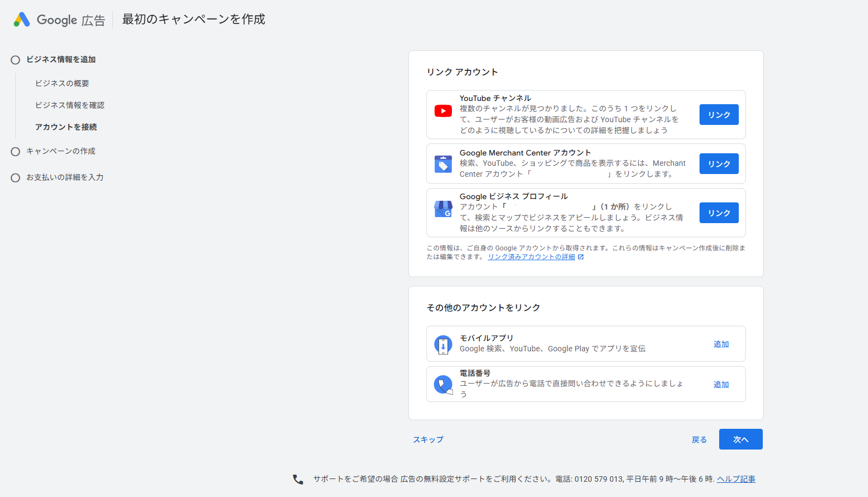
Task: Go to the キャンペーンの作成 step label
Action: click(61, 151)
